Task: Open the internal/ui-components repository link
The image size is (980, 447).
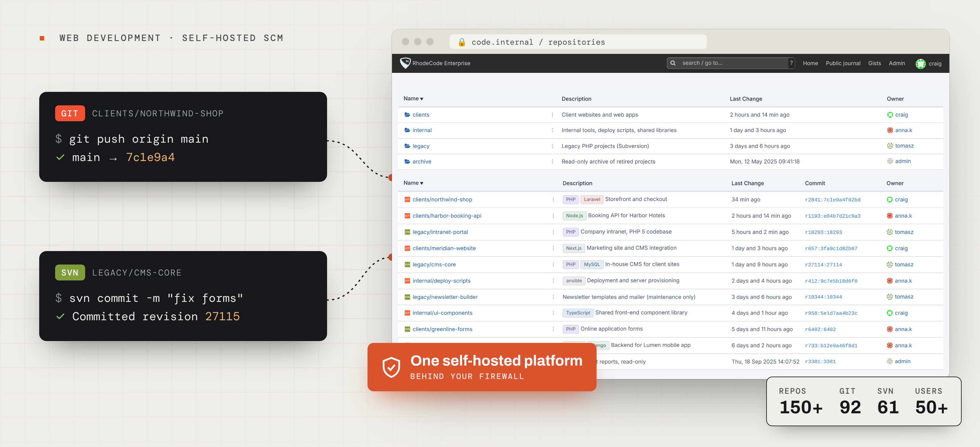Action: [x=442, y=313]
